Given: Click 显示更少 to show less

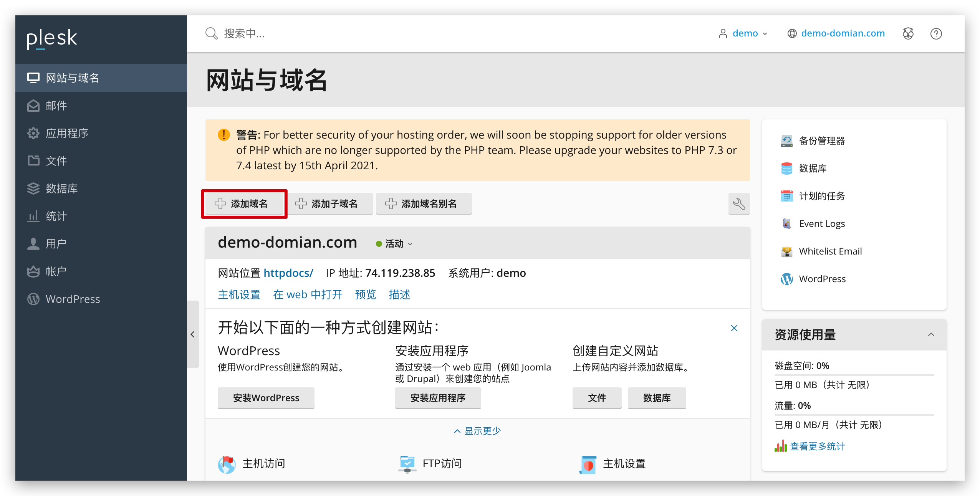Looking at the screenshot, I should (x=477, y=431).
